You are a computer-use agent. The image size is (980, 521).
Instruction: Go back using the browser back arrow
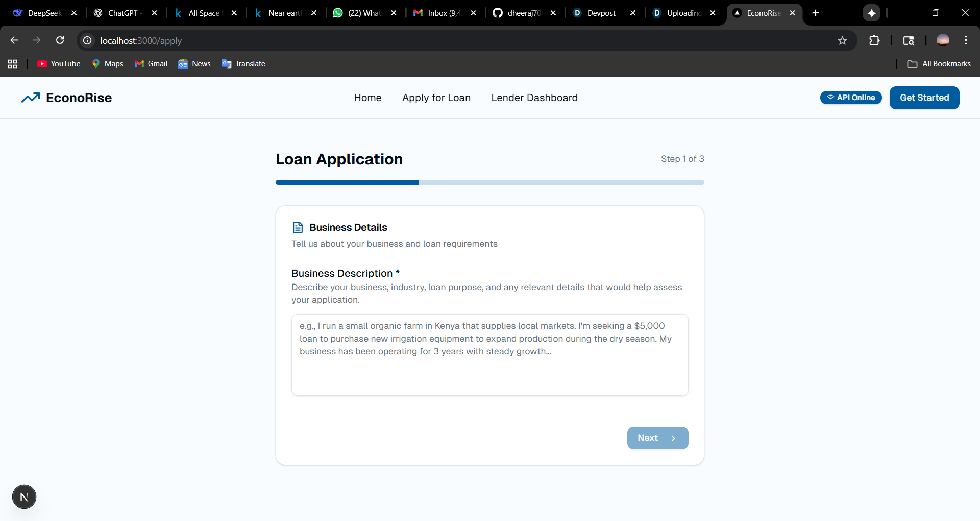coord(14,40)
